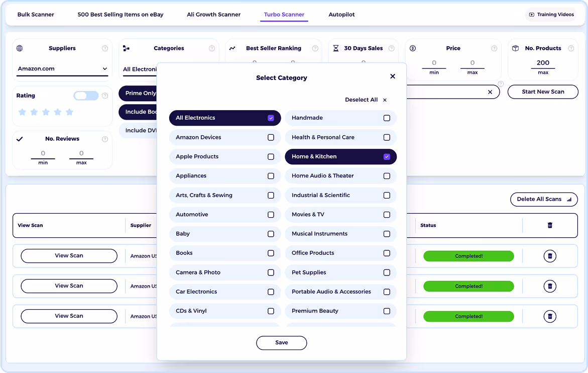This screenshot has width=588, height=373.
Task: Open the third View Scan button
Action: point(69,316)
